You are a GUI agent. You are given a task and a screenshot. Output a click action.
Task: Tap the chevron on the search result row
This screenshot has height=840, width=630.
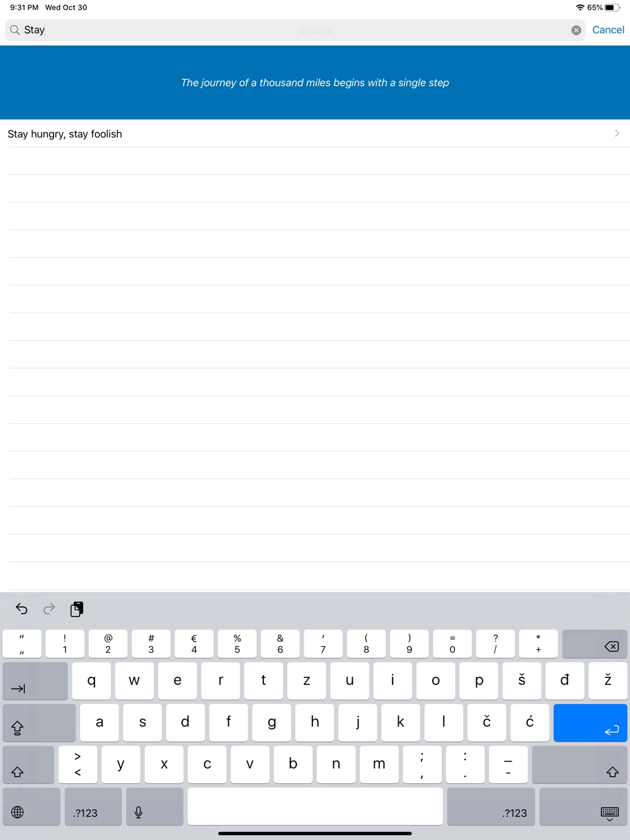click(x=617, y=133)
